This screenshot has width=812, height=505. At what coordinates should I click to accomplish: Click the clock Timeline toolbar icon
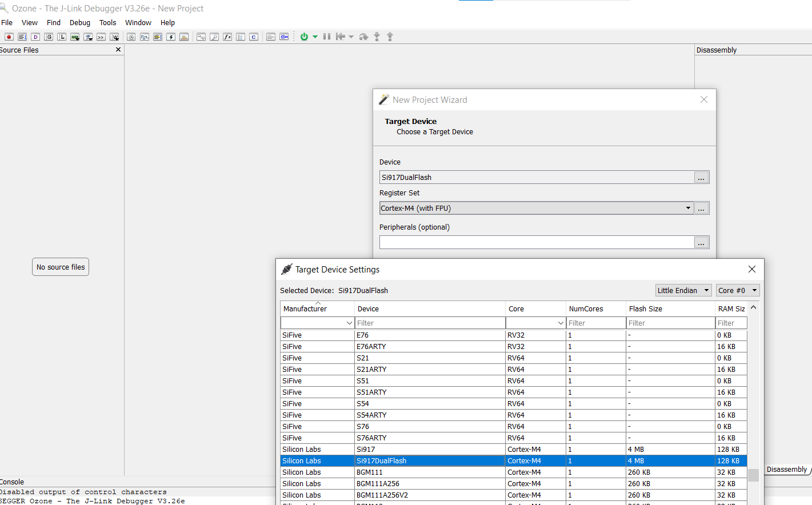131,37
